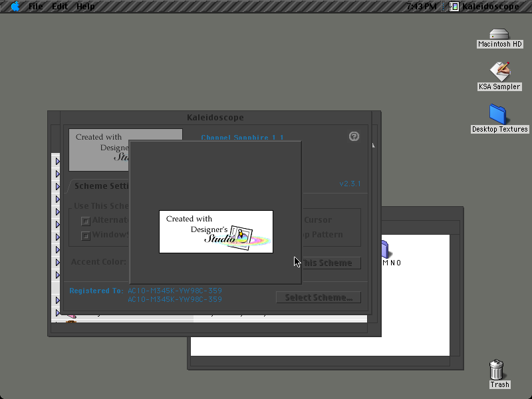
Task: Toggle the Alternate checkbox in Kaleidoscope
Action: (86, 221)
